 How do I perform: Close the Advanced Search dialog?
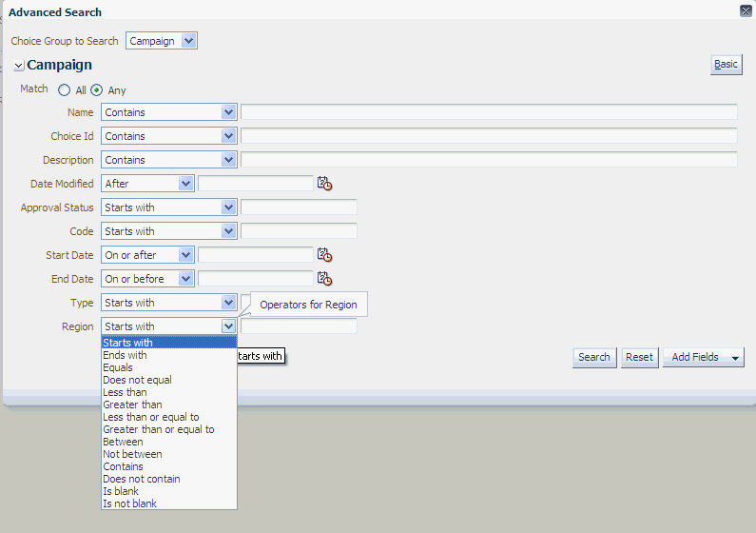(746, 10)
